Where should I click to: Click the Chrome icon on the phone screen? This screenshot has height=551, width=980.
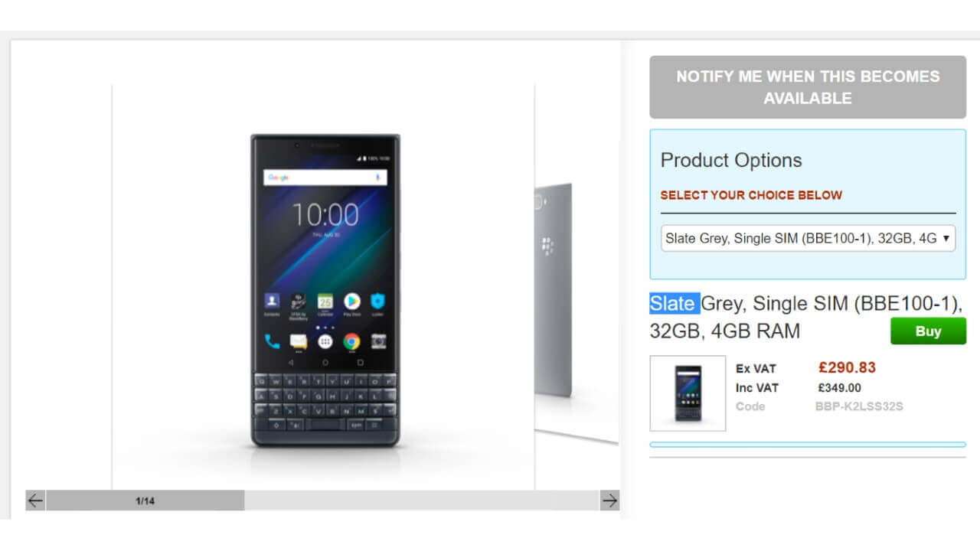(x=351, y=341)
